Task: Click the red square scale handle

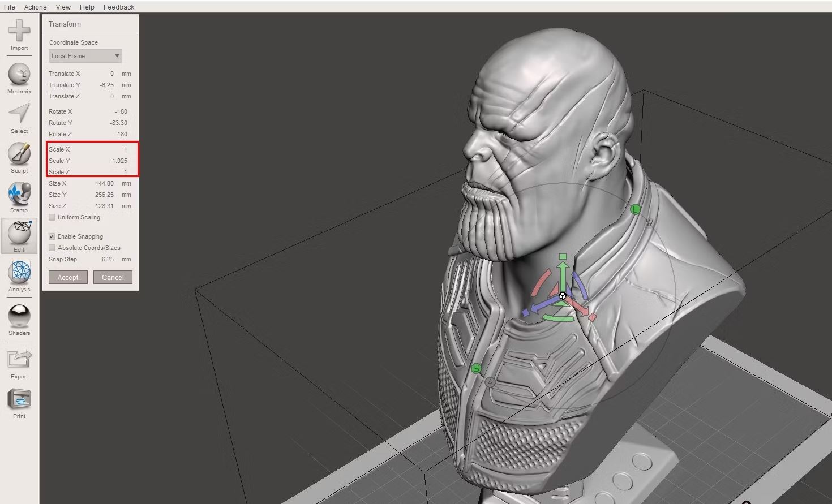Action: 593,317
